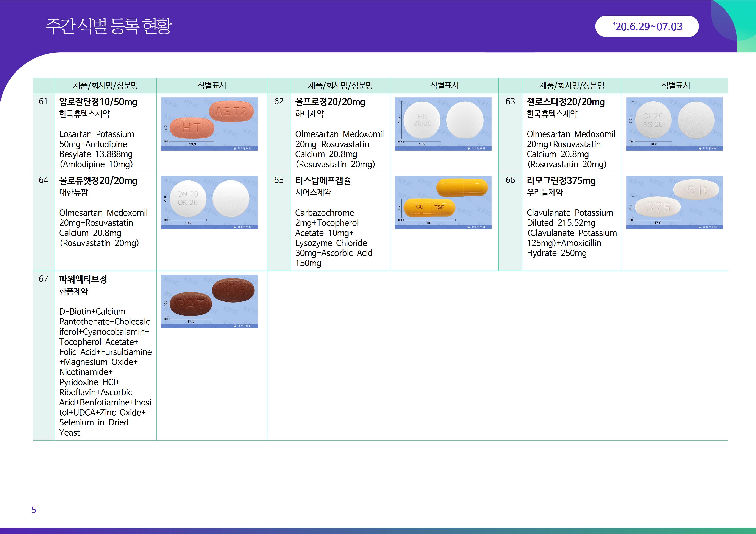Select product name 티스탑에프캡슐
Viewport: 756px width, 534px height.
(x=323, y=181)
